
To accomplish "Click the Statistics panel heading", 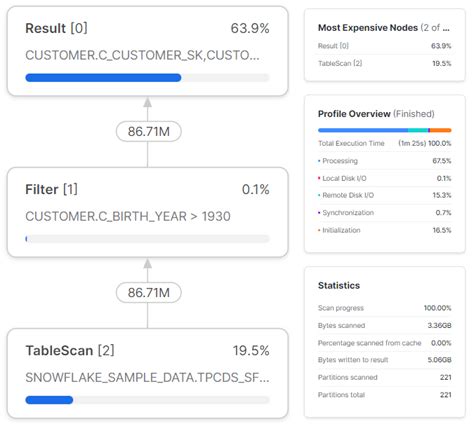I will [339, 285].
